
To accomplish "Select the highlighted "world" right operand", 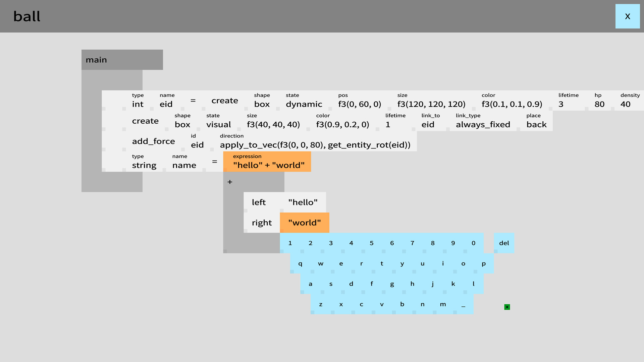I will [x=304, y=222].
